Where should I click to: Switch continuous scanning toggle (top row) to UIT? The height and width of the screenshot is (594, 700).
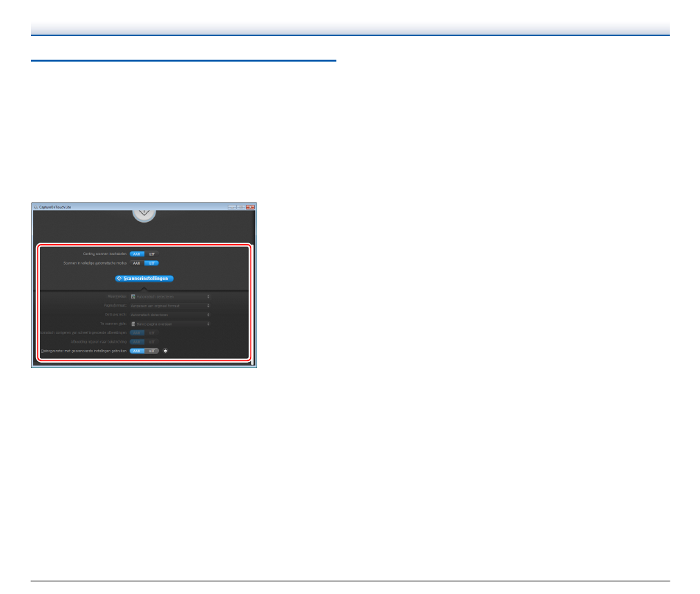(152, 254)
